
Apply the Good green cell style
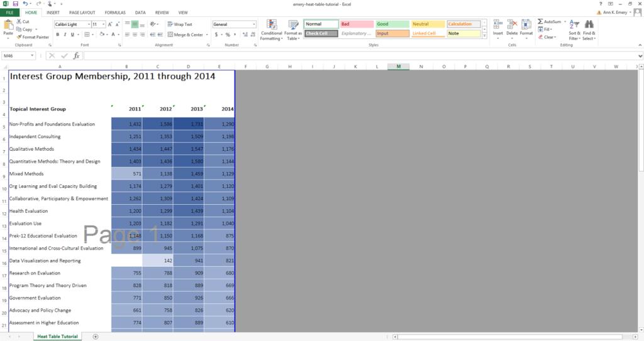click(392, 24)
